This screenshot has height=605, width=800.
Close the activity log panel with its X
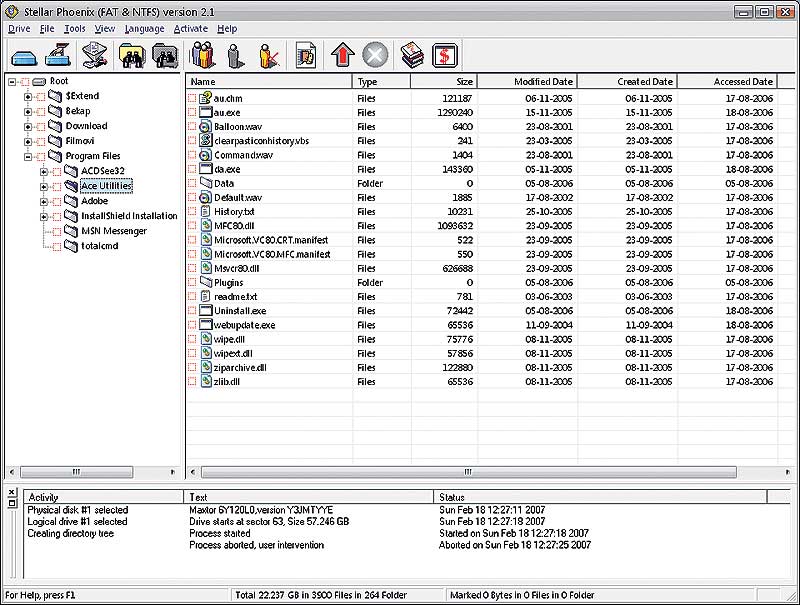(12, 492)
